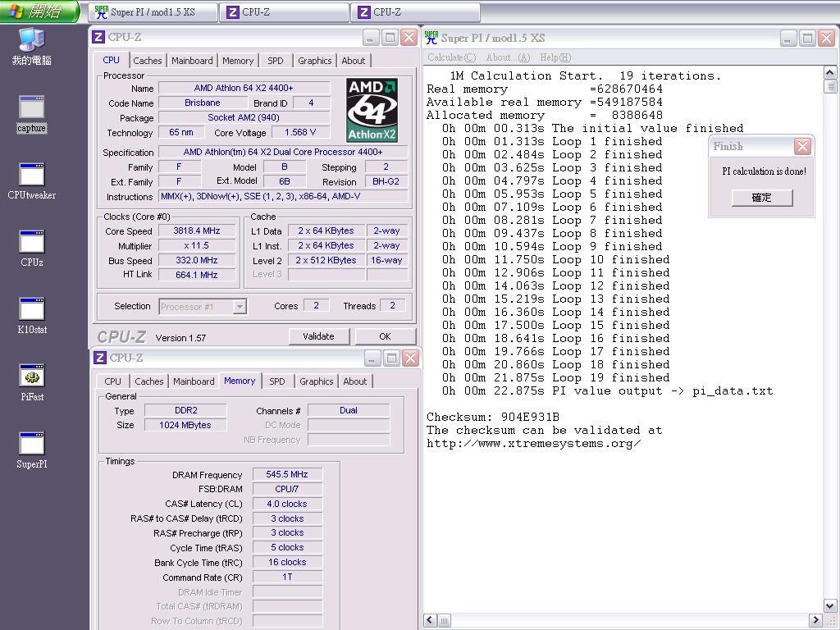Click the Bank Cycle Time 16 clocks value
Screen dimensions: 840x630
pos(287,563)
